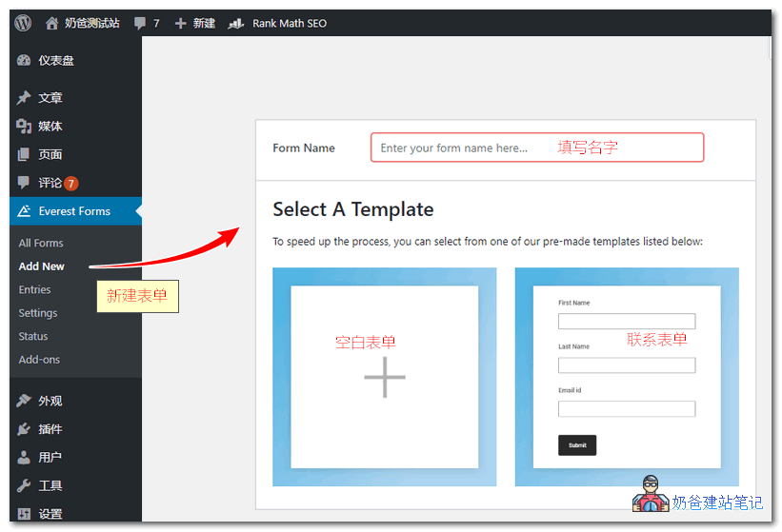Open Status submenu link
This screenshot has height=532, width=782.
point(33,336)
